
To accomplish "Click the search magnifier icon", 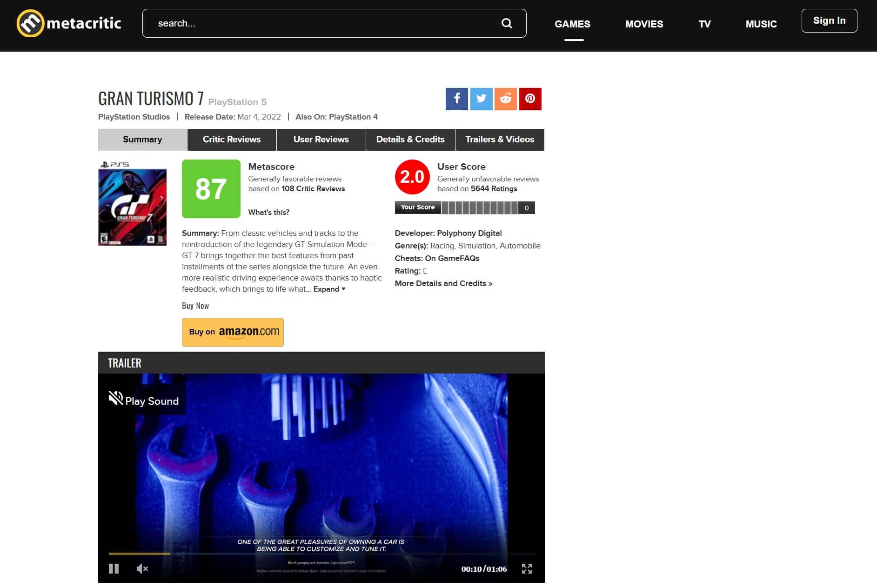I will (507, 23).
